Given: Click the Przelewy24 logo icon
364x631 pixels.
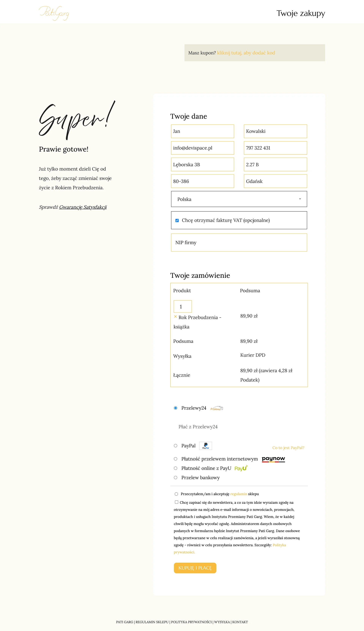Looking at the screenshot, I should (x=217, y=408).
